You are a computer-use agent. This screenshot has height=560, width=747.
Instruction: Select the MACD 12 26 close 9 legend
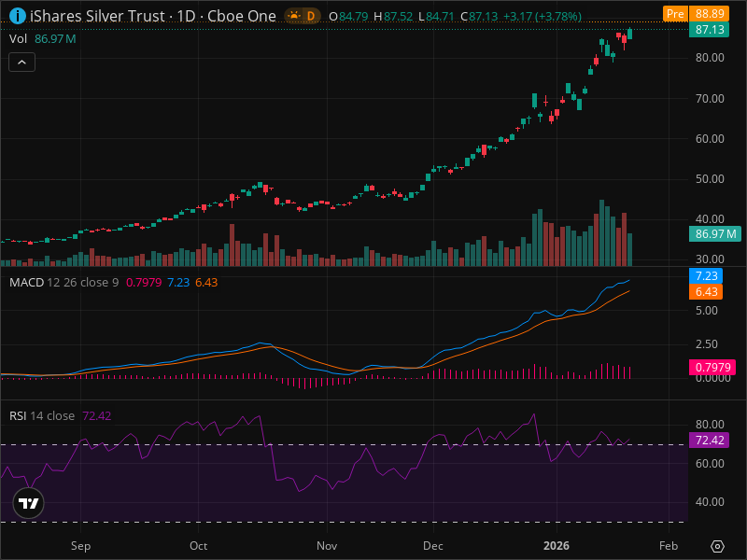63,283
